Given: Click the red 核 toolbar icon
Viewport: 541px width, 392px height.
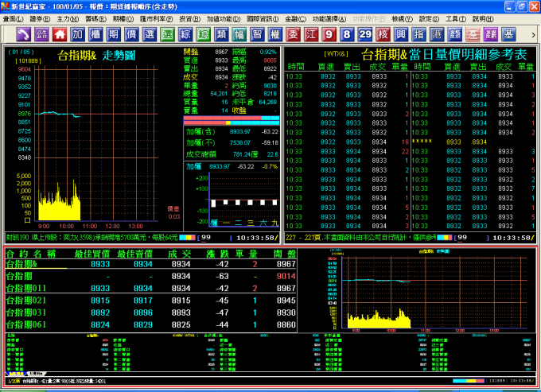Looking at the screenshot, I should [383, 34].
